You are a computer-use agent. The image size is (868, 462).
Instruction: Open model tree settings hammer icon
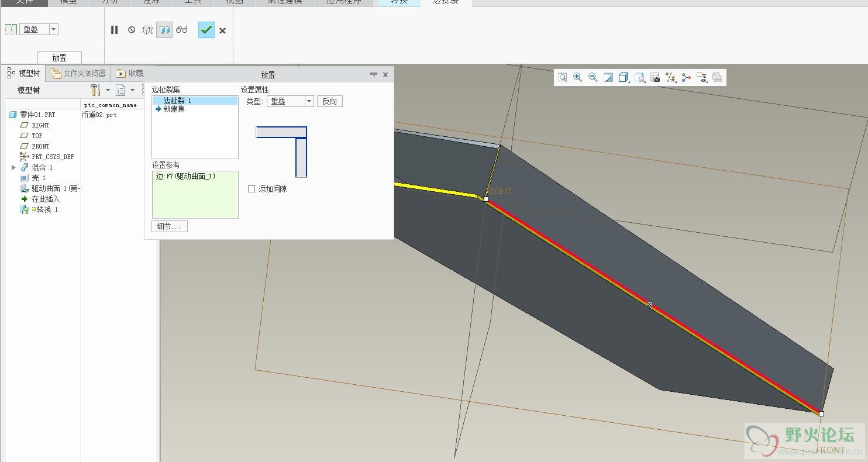click(95, 90)
